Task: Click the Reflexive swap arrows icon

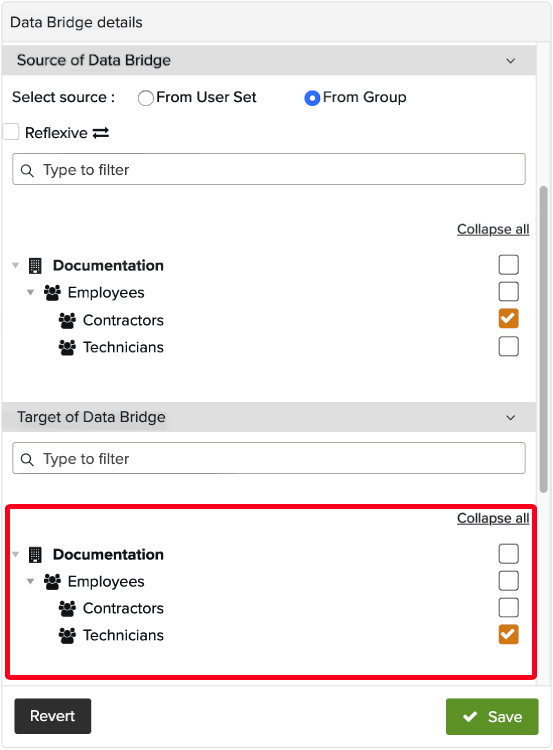Action: pyautogui.click(x=101, y=133)
